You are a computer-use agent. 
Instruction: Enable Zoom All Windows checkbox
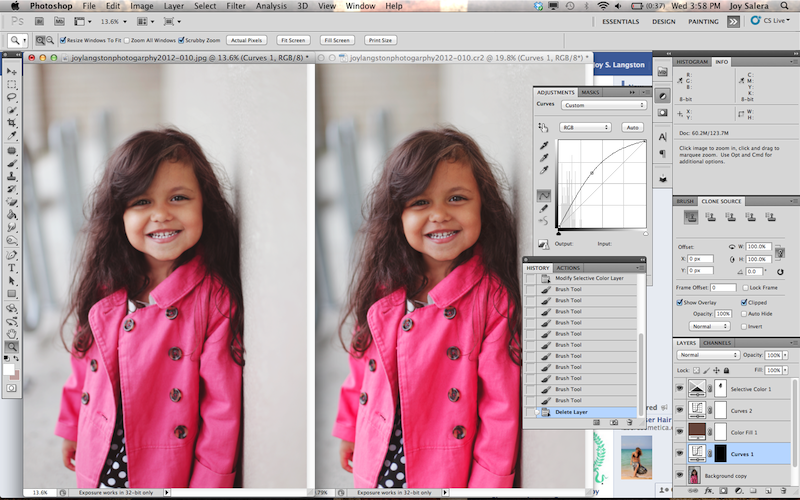127,40
